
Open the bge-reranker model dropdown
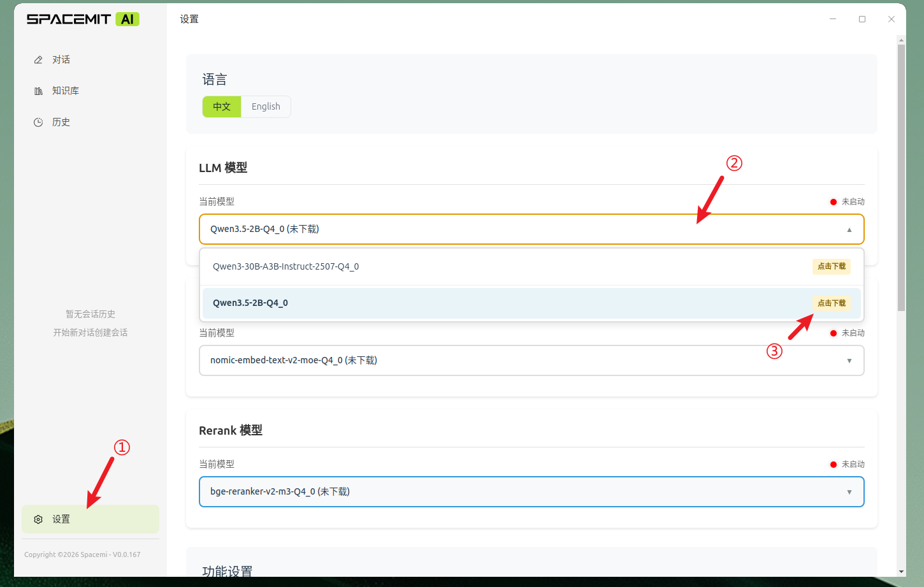[x=531, y=492]
